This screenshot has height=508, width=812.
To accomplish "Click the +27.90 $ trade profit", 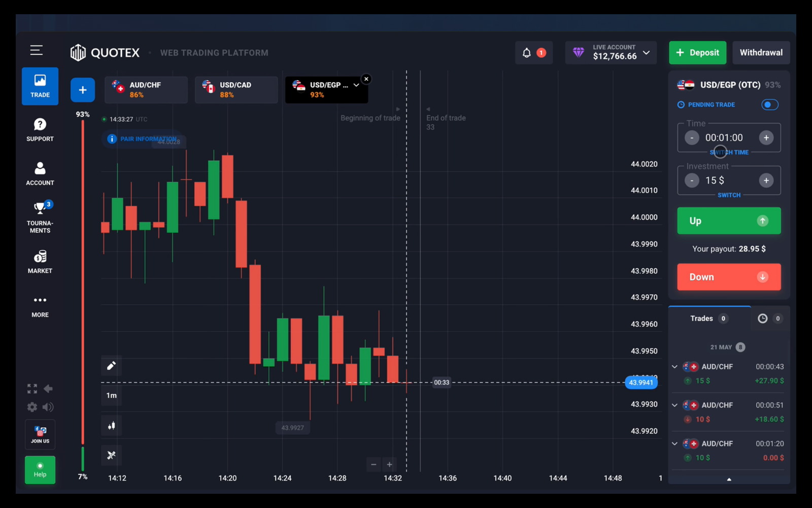I will 769,380.
